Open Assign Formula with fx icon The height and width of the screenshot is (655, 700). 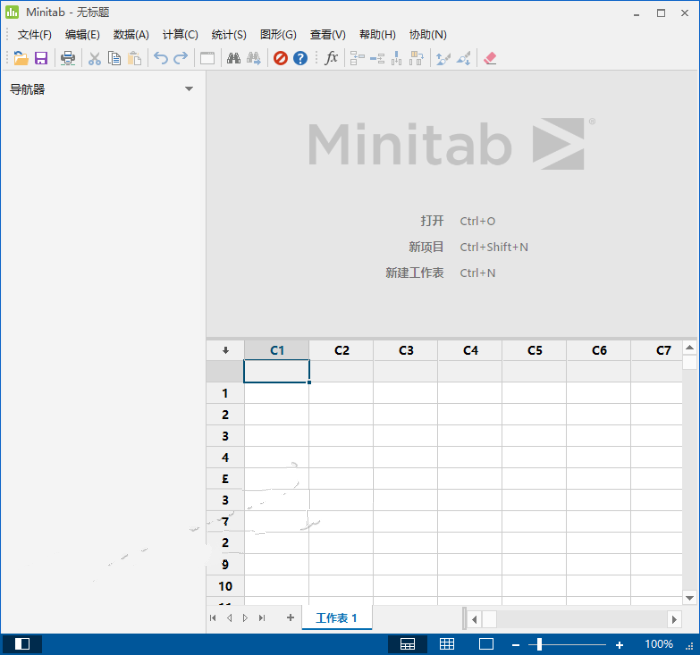coord(331,58)
